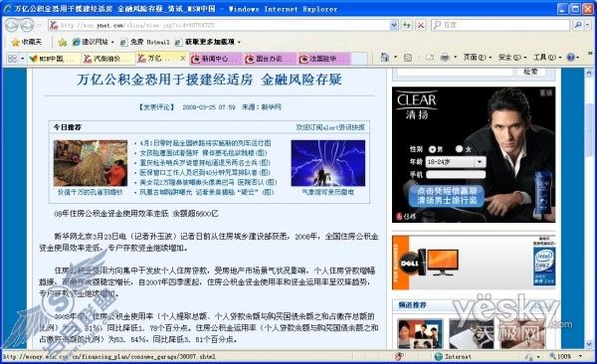
Task: Open the address bar history dropdown arrow
Action: pyautogui.click(x=394, y=25)
